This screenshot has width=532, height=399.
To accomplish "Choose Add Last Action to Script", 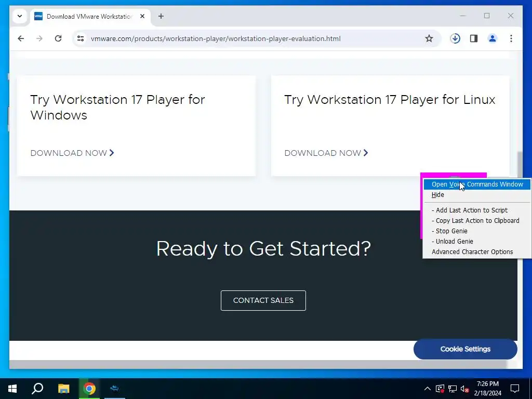I will [x=477, y=210].
